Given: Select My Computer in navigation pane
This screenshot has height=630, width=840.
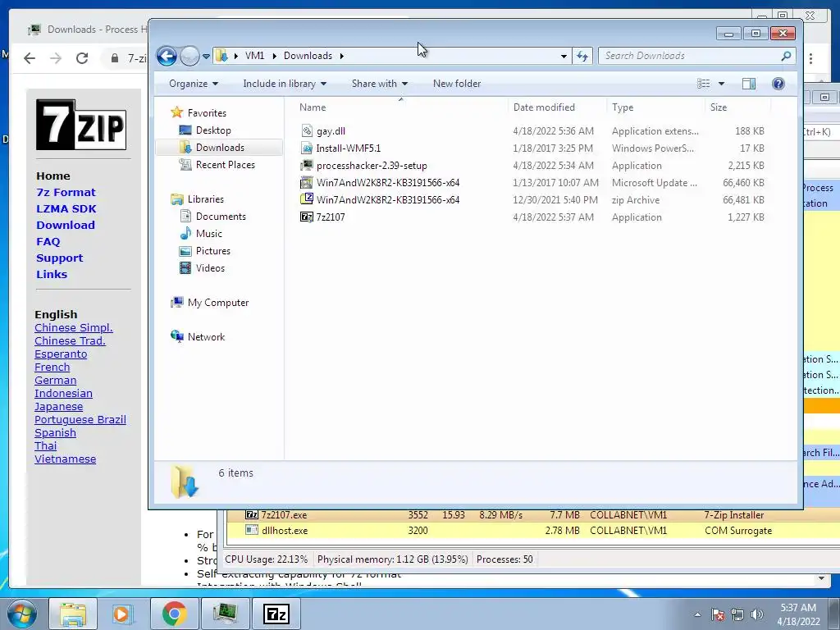Looking at the screenshot, I should [218, 303].
